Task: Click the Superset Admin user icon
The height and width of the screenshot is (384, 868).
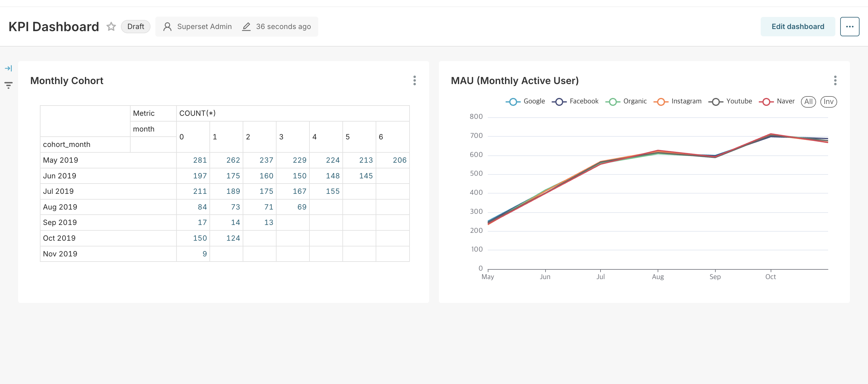Action: pos(167,27)
